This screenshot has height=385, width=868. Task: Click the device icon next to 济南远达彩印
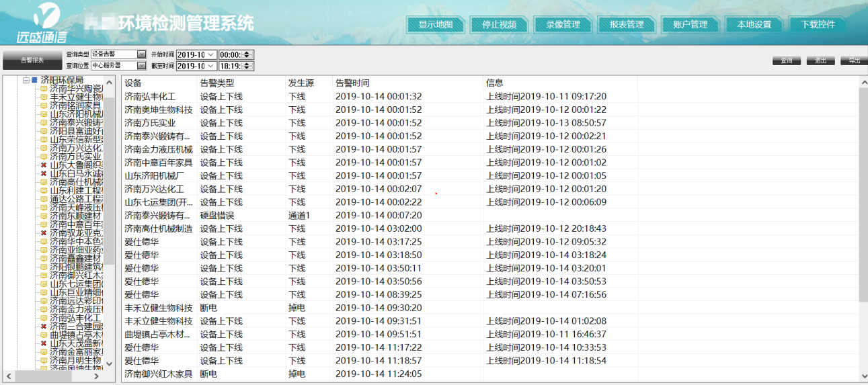(x=44, y=301)
